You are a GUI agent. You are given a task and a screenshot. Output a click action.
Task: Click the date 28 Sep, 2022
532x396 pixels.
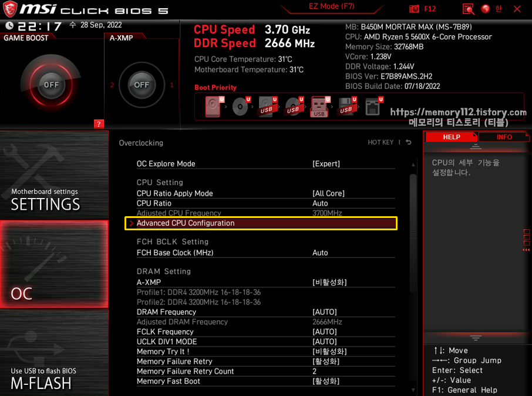click(101, 25)
